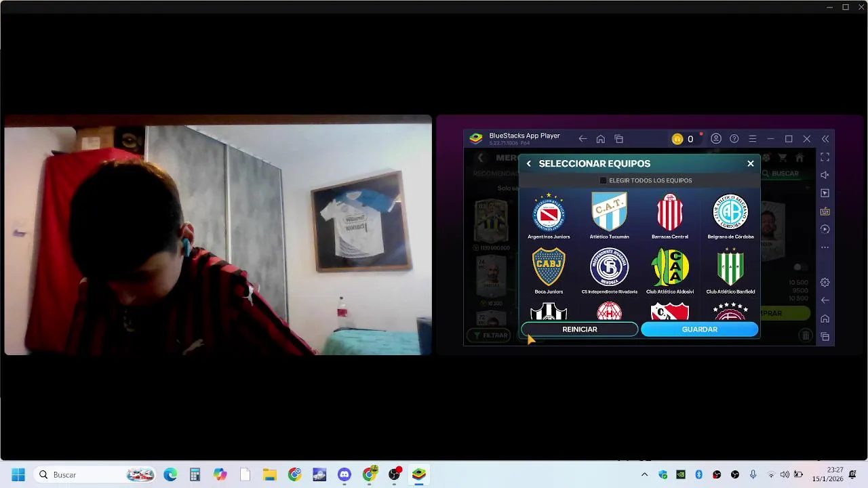Show hidden system tray icons
Image resolution: width=868 pixels, height=488 pixels.
[x=644, y=474]
